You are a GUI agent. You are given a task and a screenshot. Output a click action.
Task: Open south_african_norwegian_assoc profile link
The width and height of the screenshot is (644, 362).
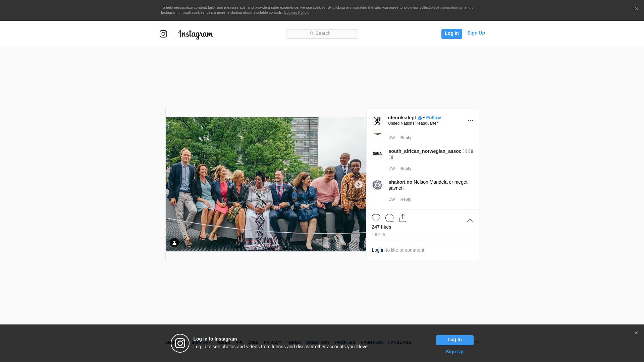coord(425,151)
